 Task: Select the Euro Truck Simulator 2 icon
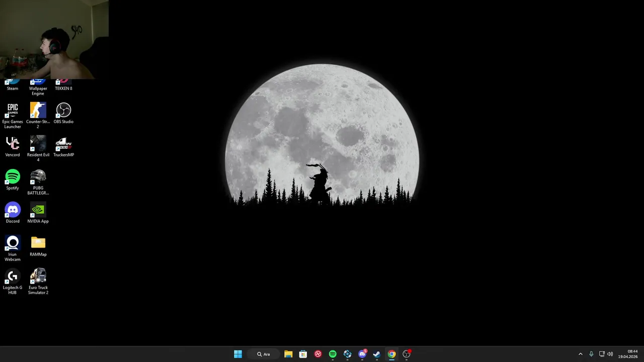coord(38,282)
